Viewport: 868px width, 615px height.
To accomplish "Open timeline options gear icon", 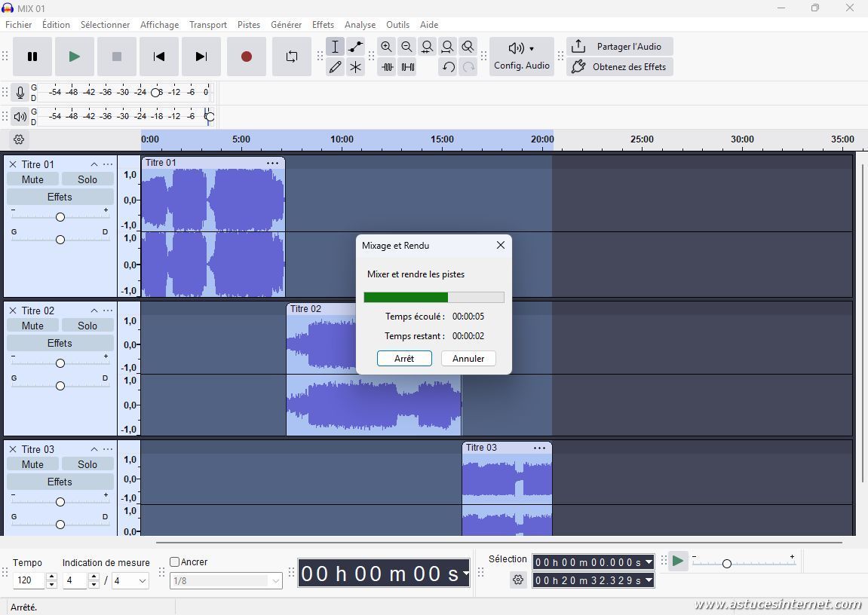I will point(19,139).
